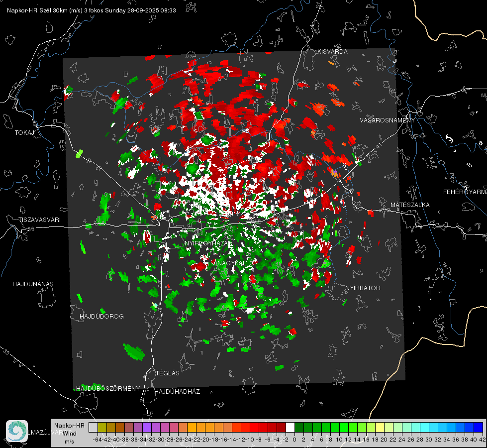Click the -10 value on the legend scale
487x448 pixels.
coord(250,440)
